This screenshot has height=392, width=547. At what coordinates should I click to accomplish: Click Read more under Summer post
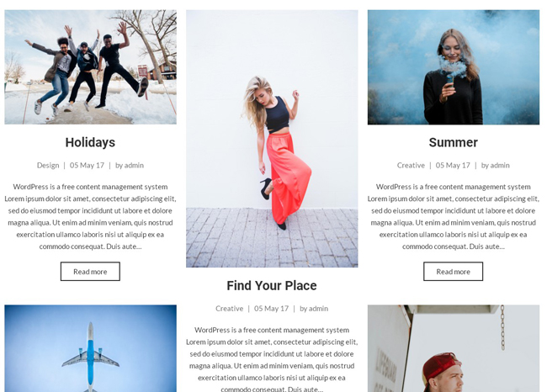pyautogui.click(x=453, y=272)
